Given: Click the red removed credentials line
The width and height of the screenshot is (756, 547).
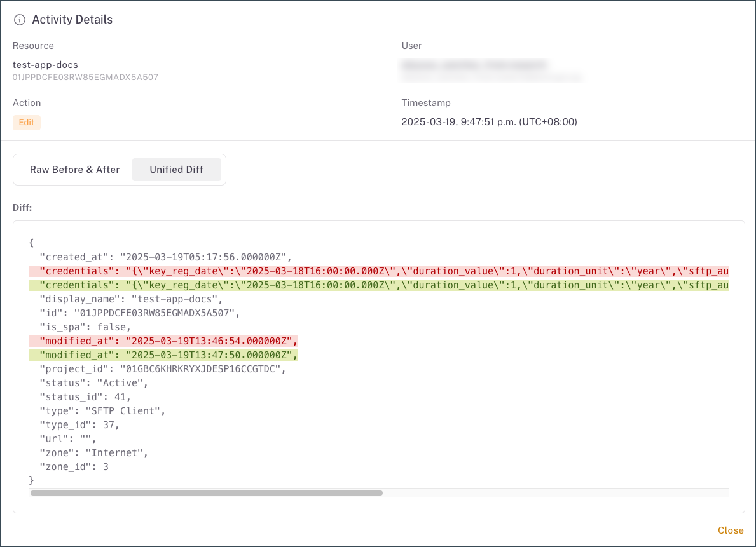Looking at the screenshot, I should [378, 271].
